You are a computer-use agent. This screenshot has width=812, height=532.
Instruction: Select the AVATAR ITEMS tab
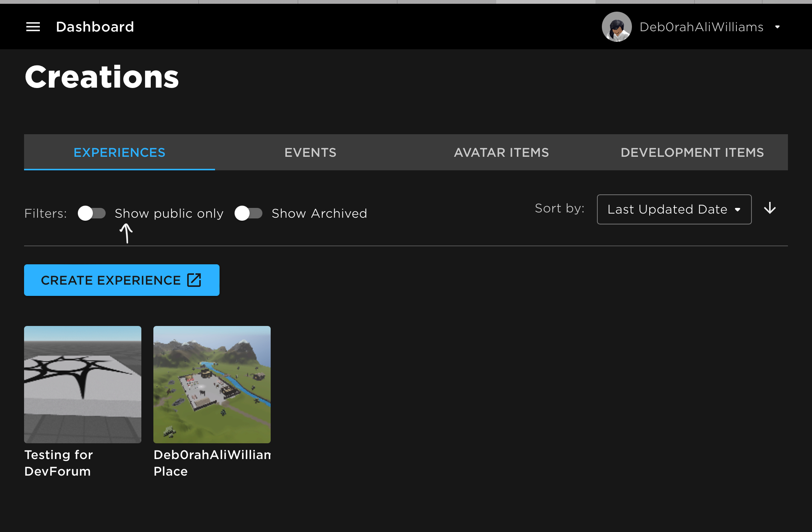[x=501, y=153]
